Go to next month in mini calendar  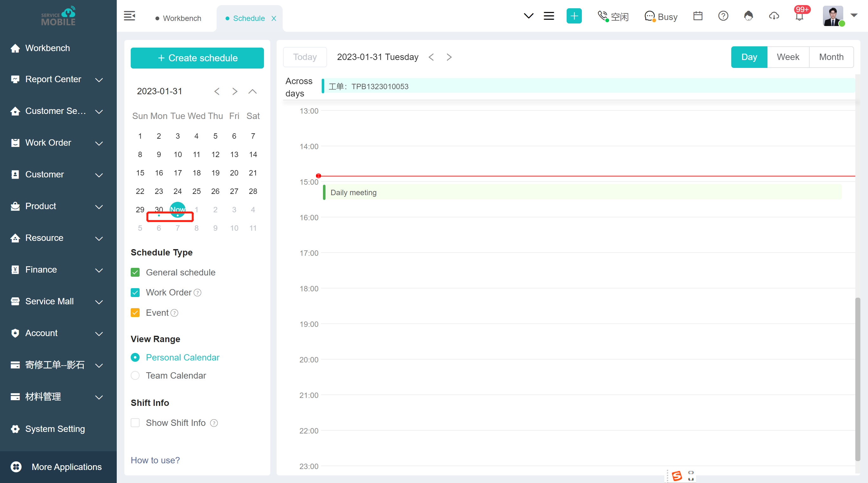pos(235,91)
